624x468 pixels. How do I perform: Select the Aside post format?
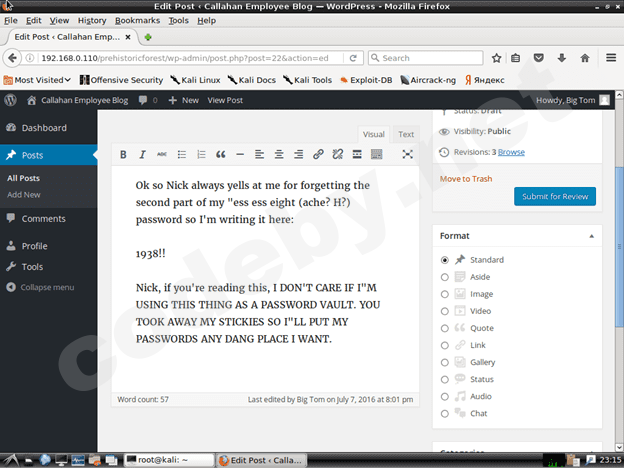(x=445, y=277)
